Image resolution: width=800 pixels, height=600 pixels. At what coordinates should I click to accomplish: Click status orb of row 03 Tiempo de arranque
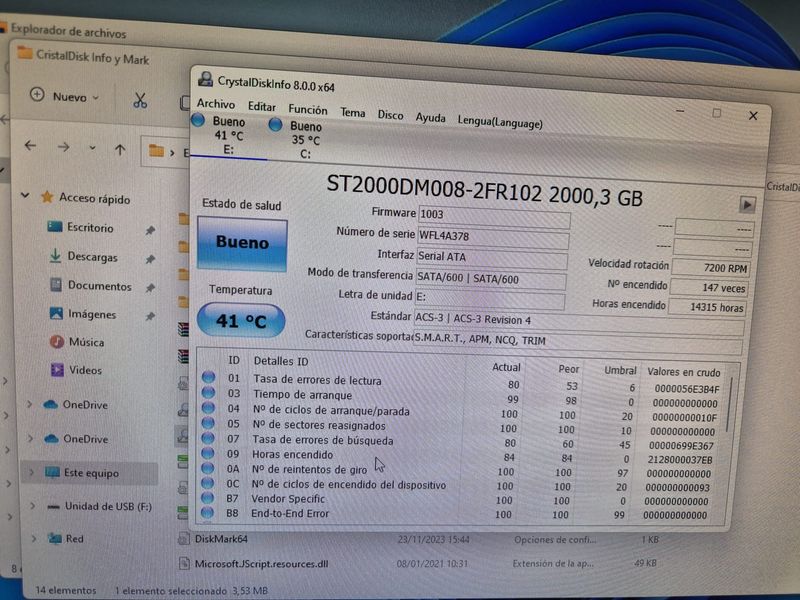coord(208,392)
